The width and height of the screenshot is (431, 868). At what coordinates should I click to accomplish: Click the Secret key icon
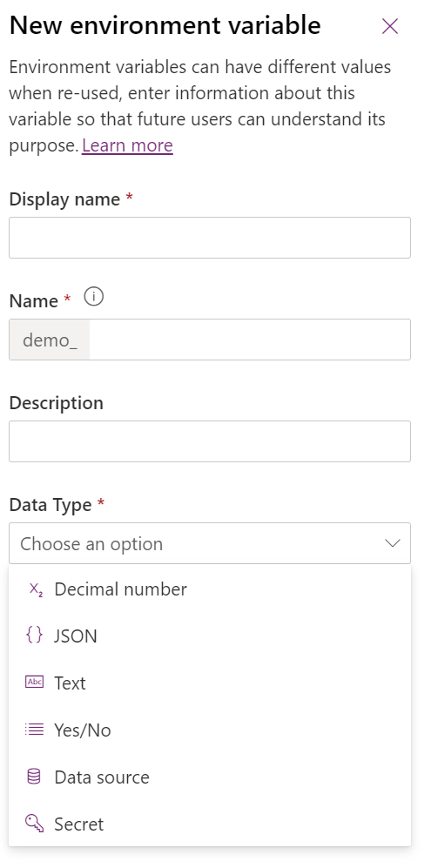(x=34, y=823)
